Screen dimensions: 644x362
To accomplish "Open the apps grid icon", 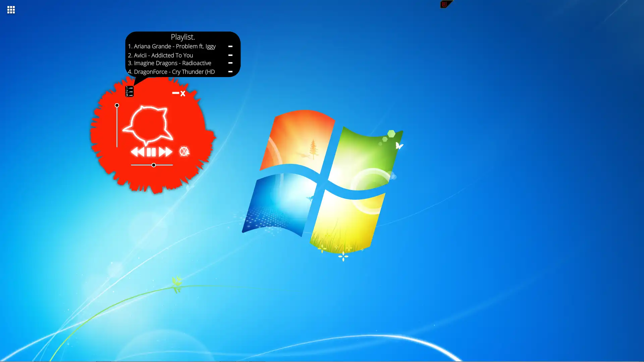I will point(11,10).
